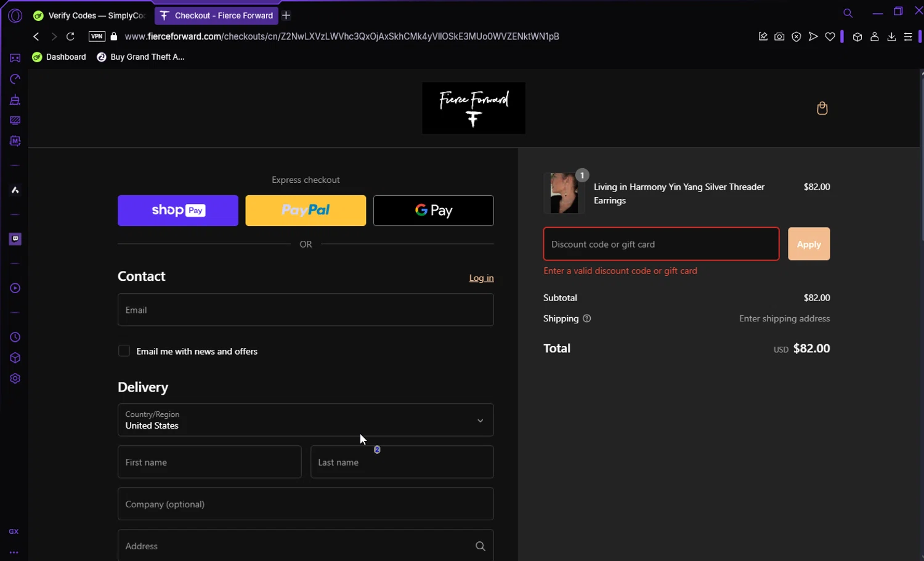Screen dimensions: 924x561
Task: Open History clock sidebar icon
Action: [x=15, y=337]
